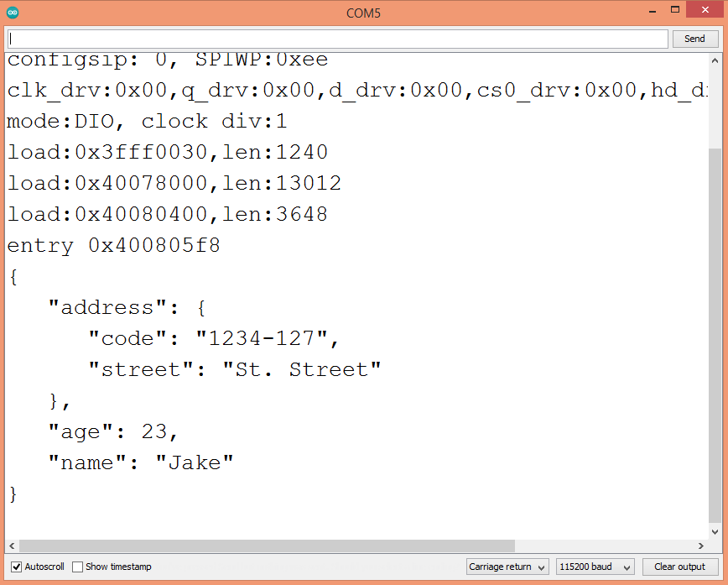Screen dimensions: 728x585
Task: Enable the Show timestamp checkbox
Action: 78,567
